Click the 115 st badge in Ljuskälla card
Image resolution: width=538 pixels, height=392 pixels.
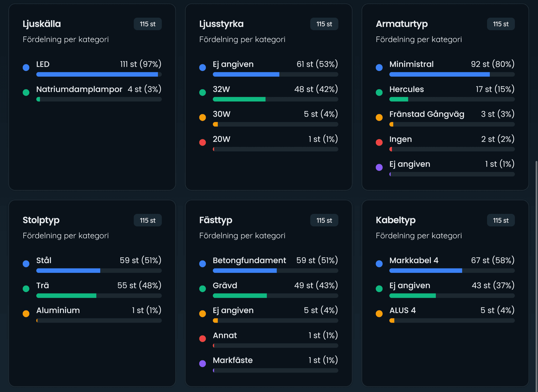pyautogui.click(x=148, y=24)
